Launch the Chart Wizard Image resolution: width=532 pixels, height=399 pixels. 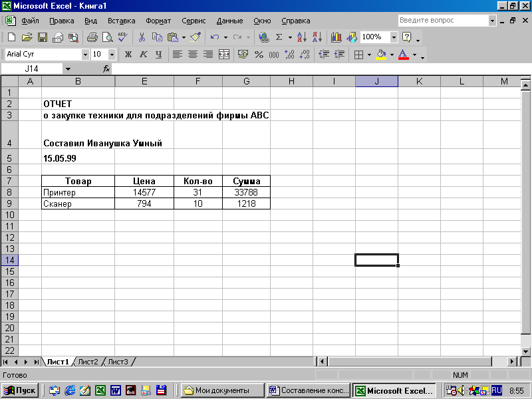tap(336, 37)
